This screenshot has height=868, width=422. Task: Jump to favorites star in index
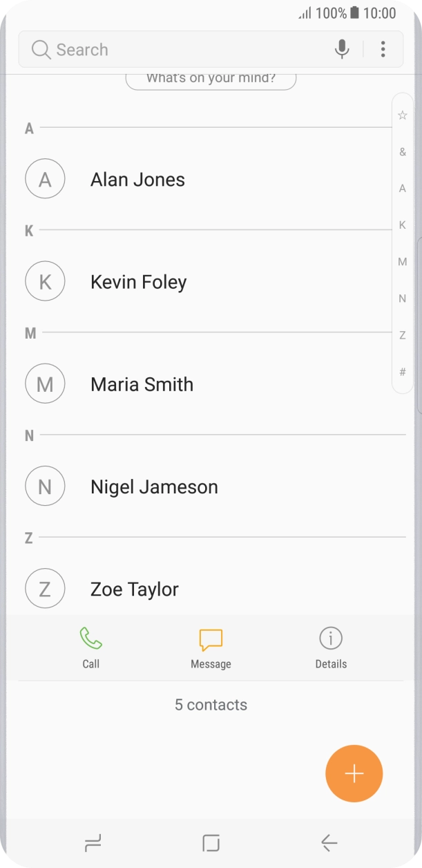pos(403,115)
